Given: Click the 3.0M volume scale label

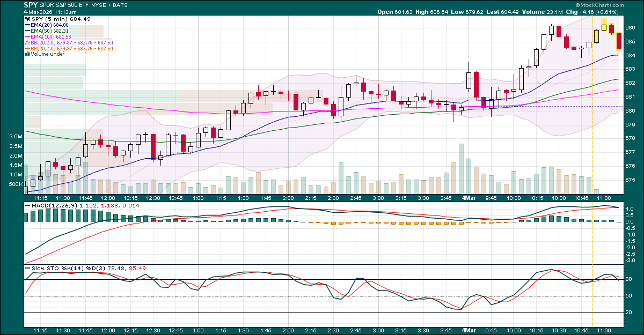Looking at the screenshot, I should pyautogui.click(x=16, y=137).
